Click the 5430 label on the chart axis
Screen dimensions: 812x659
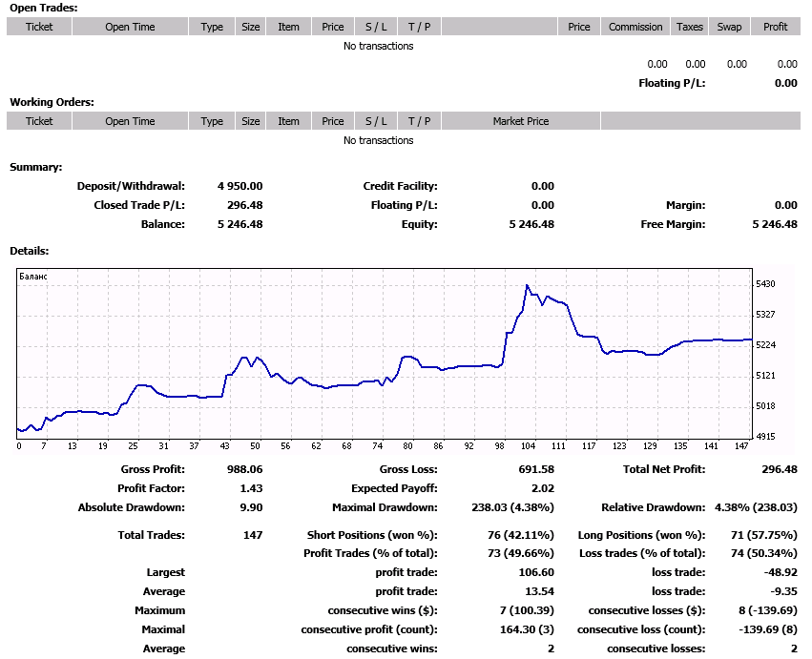(765, 284)
